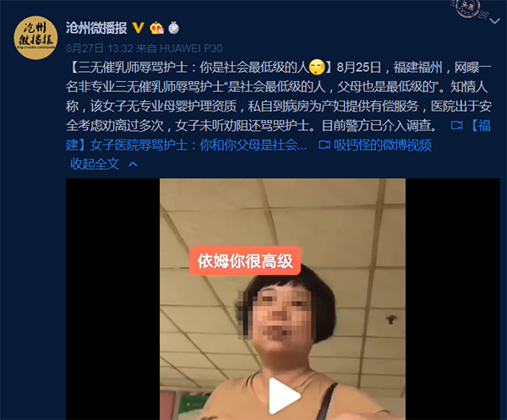The height and width of the screenshot is (420, 507).
Task: Open the 沧州微播报 username link
Action: coord(96,28)
